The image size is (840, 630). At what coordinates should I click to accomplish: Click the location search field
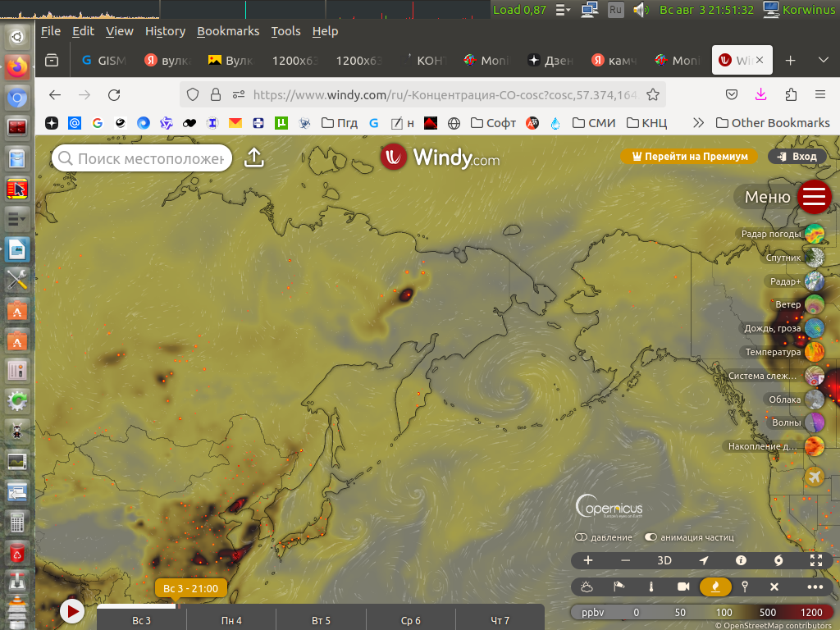coord(142,158)
